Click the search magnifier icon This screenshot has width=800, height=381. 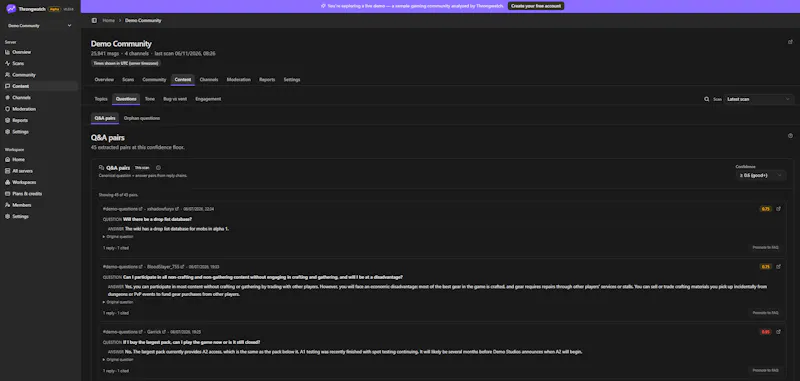pyautogui.click(x=707, y=99)
